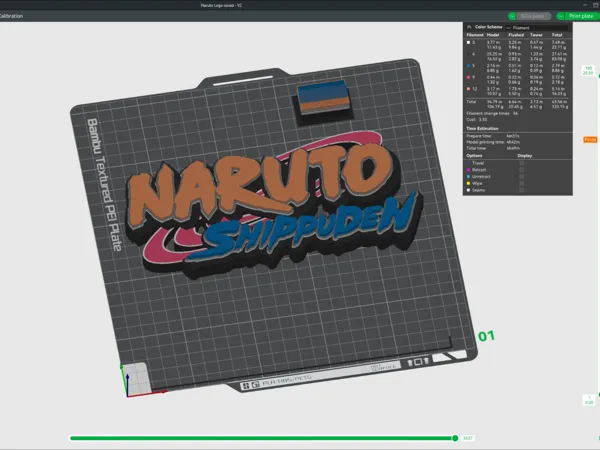
Task: Switch to the Calibration tab
Action: click(11, 16)
